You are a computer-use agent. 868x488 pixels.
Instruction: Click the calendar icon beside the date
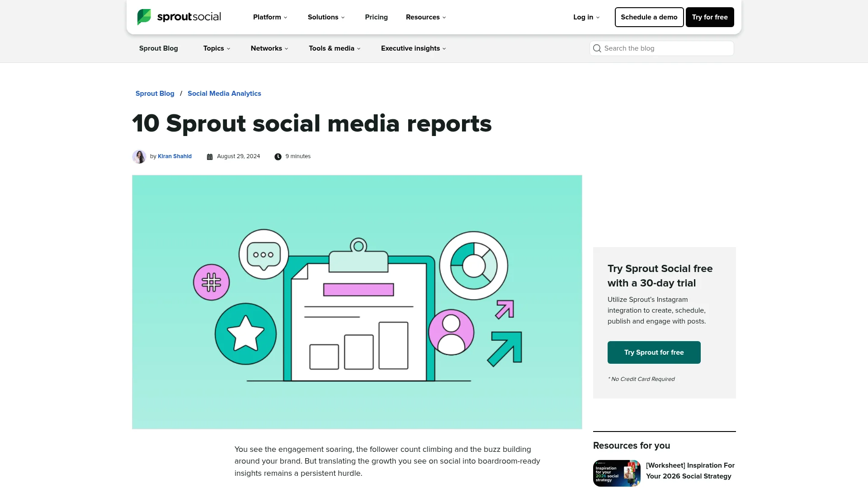click(210, 157)
